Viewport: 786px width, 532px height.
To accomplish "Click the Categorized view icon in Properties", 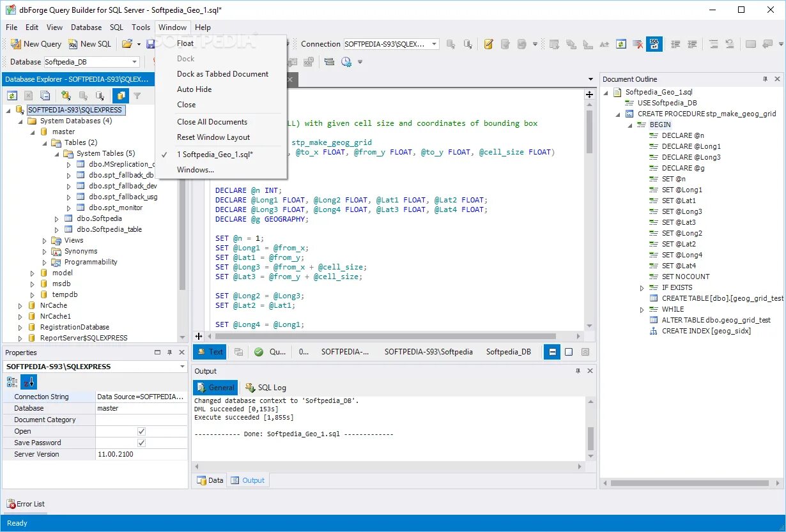I will click(12, 382).
